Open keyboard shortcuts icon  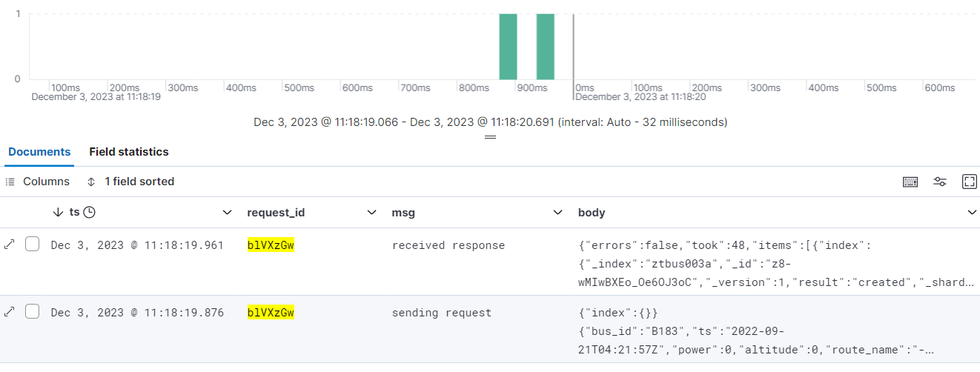pos(910,182)
